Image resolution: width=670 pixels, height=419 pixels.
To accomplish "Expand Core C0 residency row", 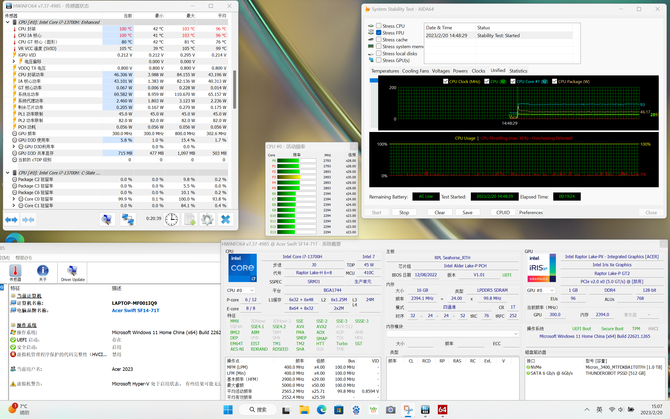I will tap(14, 199).
